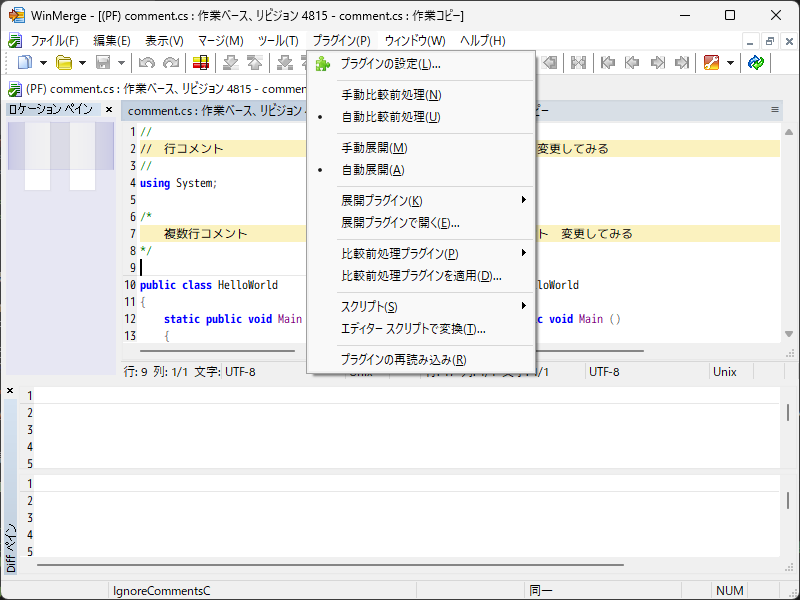
Task: Select 手動比較前処理(N) option
Action: click(x=421, y=95)
